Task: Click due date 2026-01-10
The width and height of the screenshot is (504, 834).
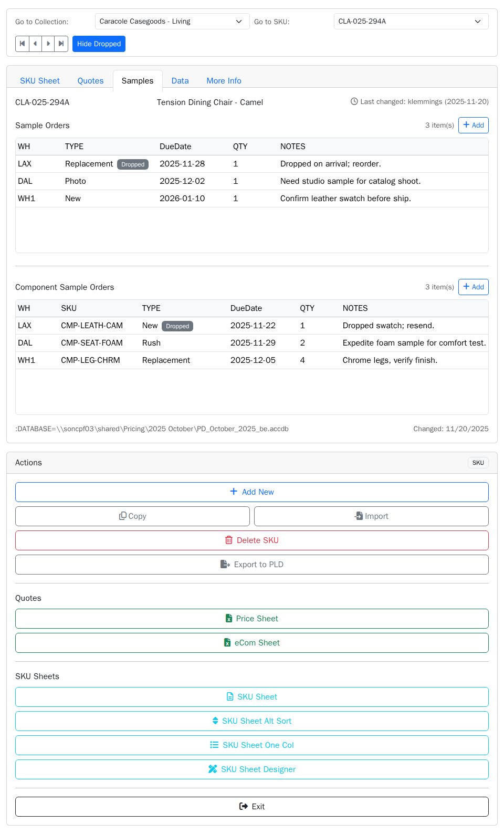Action: tap(182, 199)
